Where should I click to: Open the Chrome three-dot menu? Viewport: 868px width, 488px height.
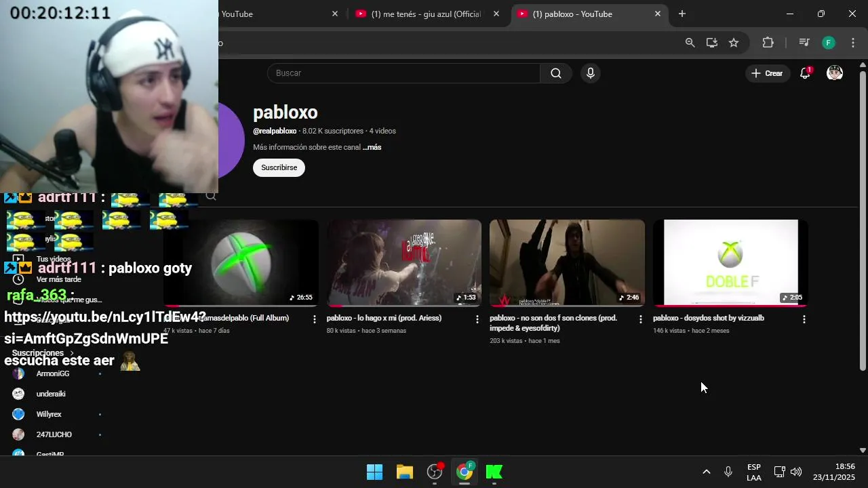coord(853,43)
